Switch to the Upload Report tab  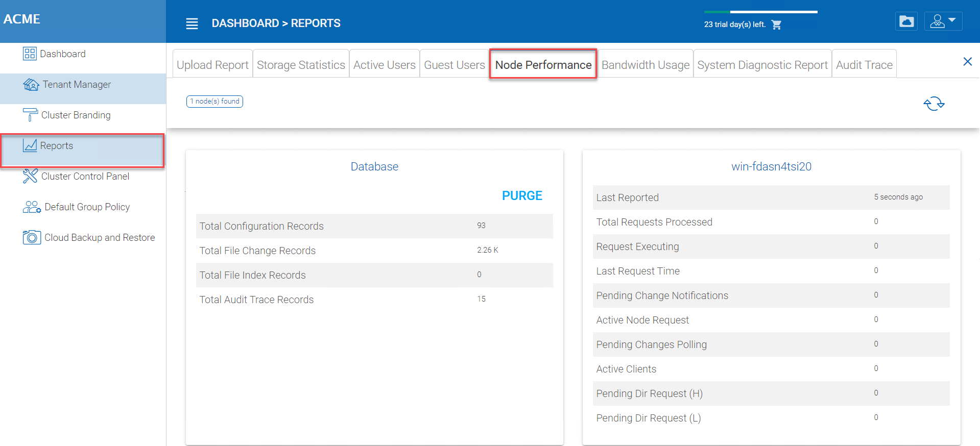click(212, 65)
